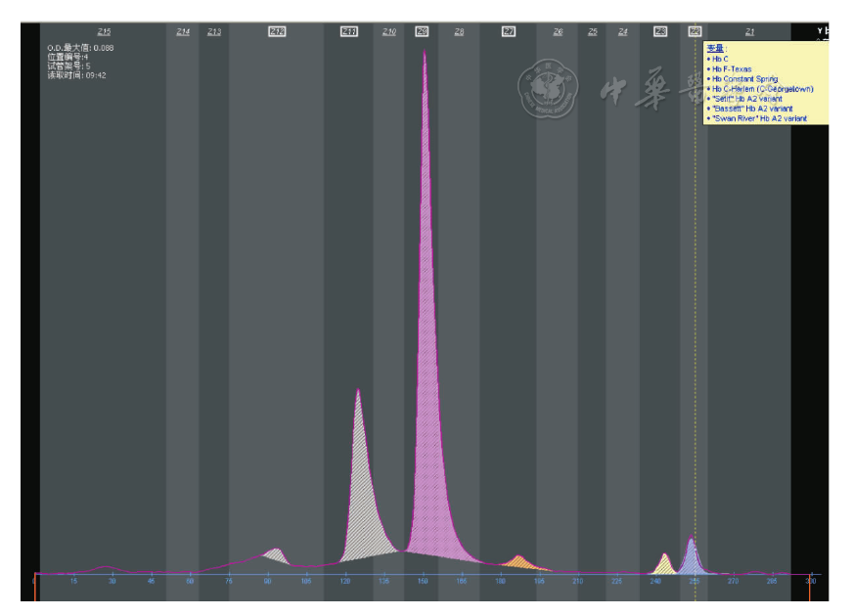Select the highlighted Z11 zone box
The height and width of the screenshot is (616, 853).
pyautogui.click(x=349, y=32)
